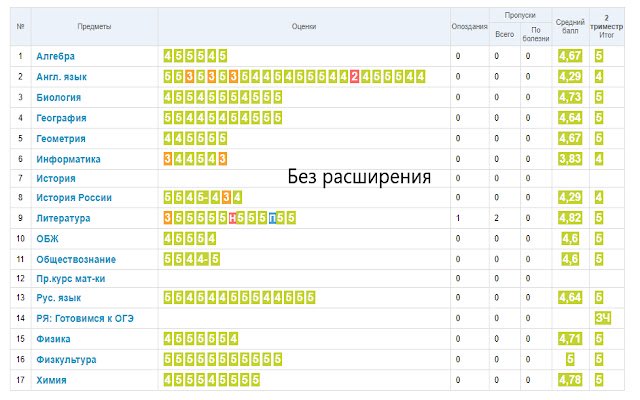Click the first orange 3 in Информатика row

pyautogui.click(x=167, y=159)
